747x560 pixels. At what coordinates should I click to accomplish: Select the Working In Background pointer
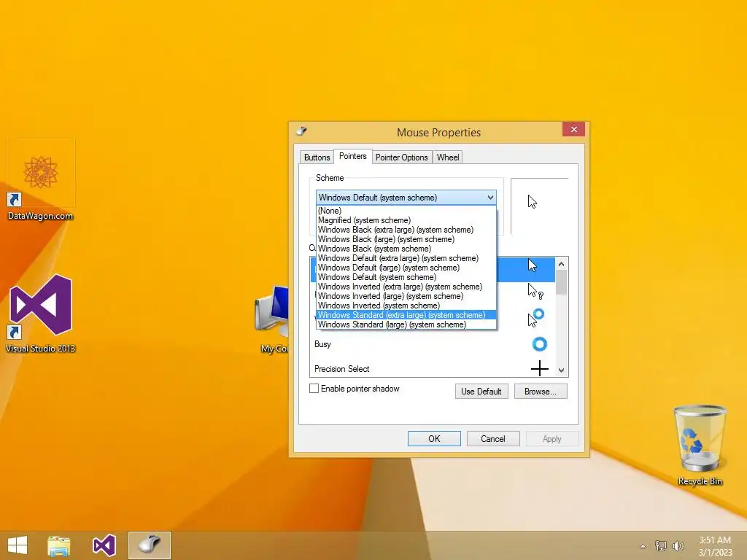(x=535, y=318)
